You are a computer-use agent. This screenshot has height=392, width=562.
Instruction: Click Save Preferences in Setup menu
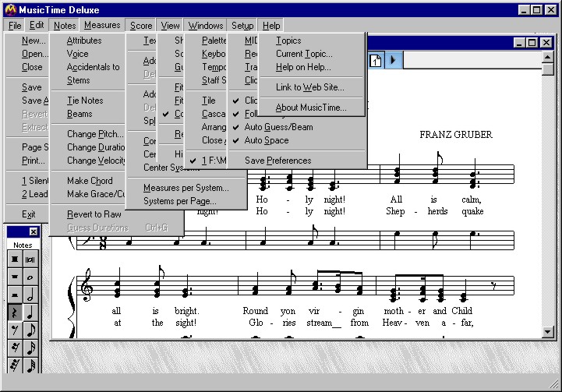277,161
